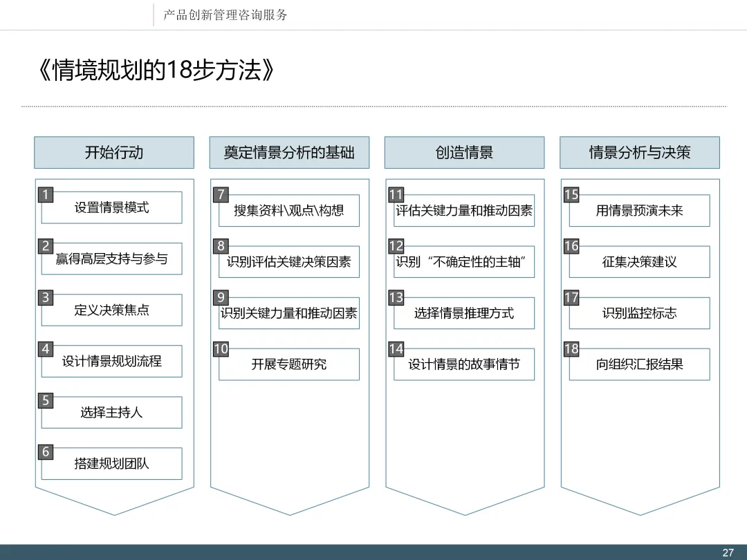Select the 情景分析与决策 column header
Screen dimensions: 747x560
pyautogui.click(x=640, y=152)
